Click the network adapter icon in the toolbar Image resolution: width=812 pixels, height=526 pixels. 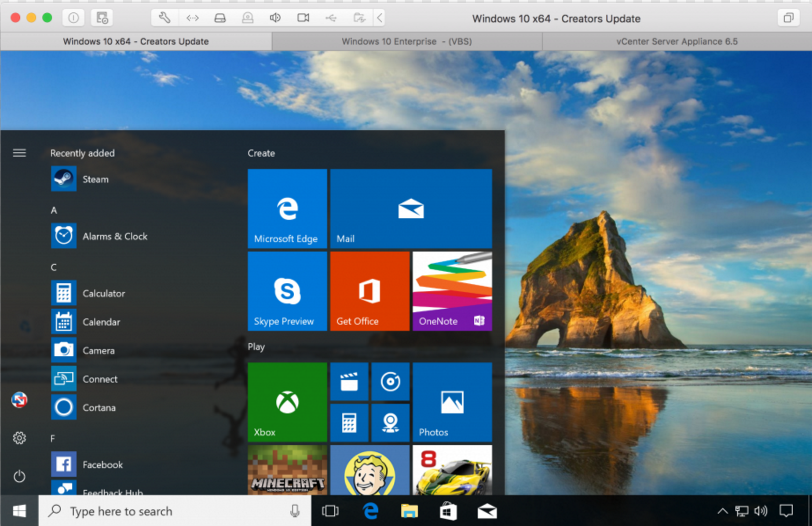pyautogui.click(x=192, y=18)
